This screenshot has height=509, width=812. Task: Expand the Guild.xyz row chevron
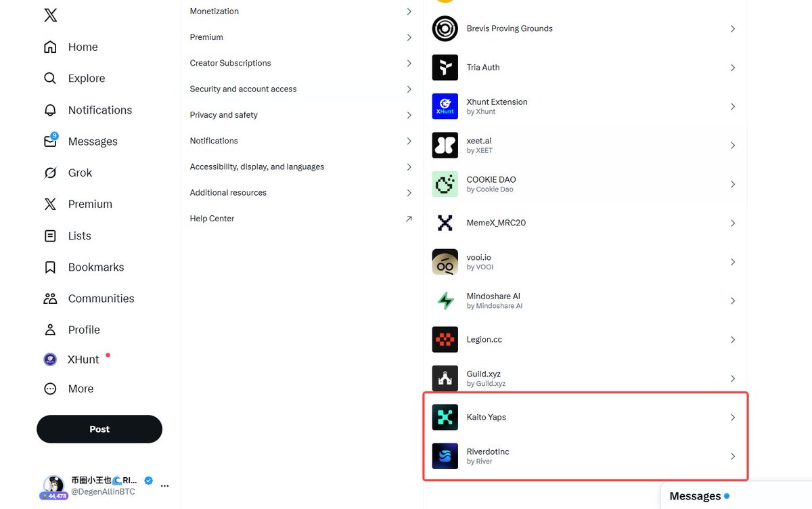click(x=733, y=378)
